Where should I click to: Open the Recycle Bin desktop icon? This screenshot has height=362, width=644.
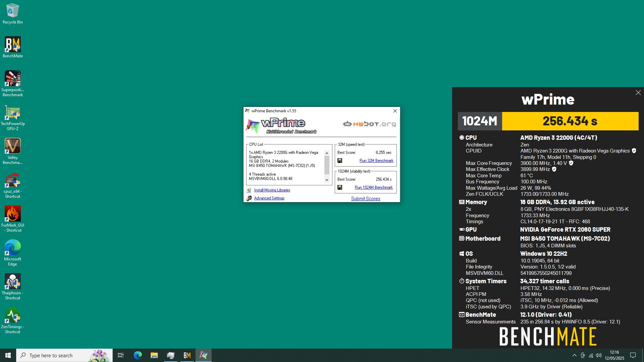tap(13, 14)
